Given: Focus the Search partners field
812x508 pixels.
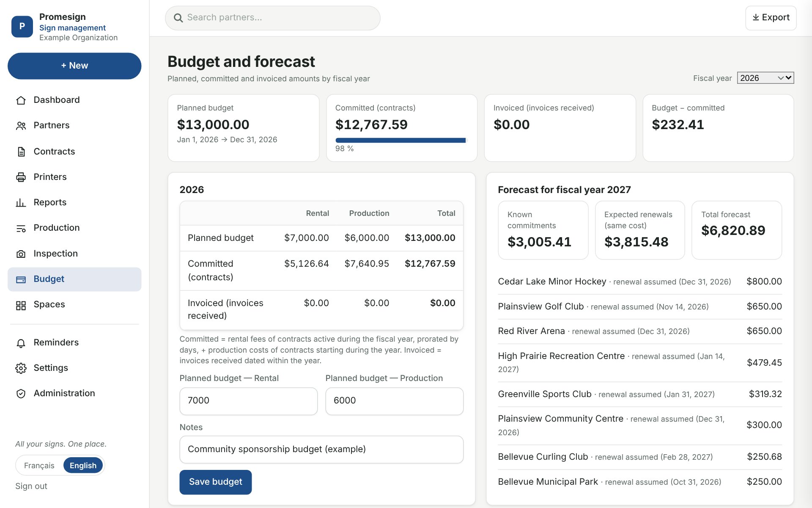Looking at the screenshot, I should pos(273,18).
